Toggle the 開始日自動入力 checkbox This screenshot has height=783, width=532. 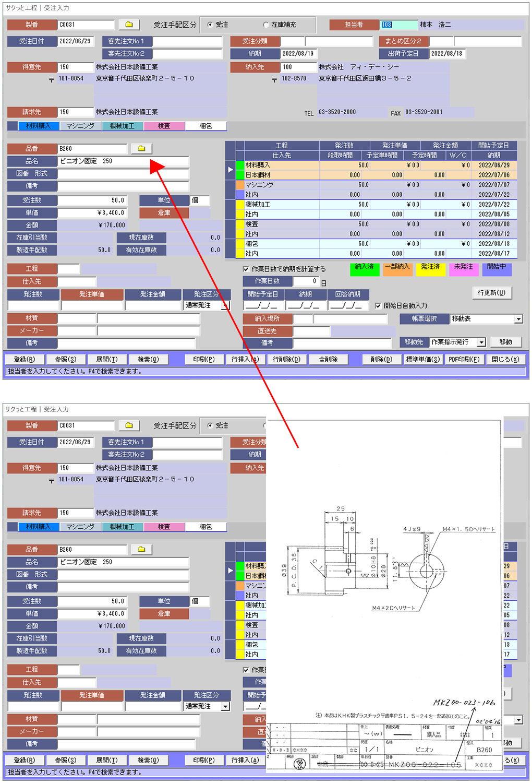click(378, 306)
